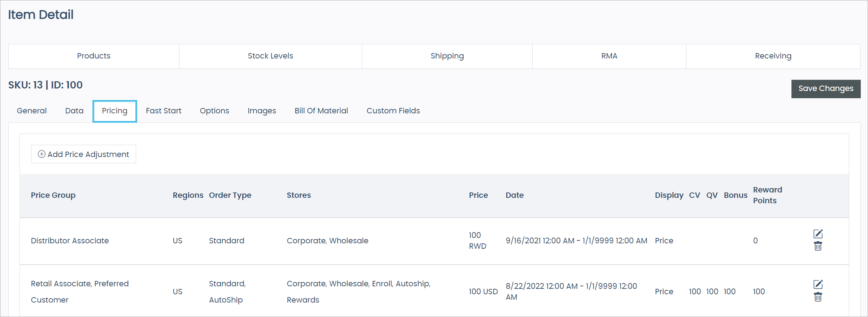The height and width of the screenshot is (317, 868).
Task: Open the General tab
Action: 32,111
